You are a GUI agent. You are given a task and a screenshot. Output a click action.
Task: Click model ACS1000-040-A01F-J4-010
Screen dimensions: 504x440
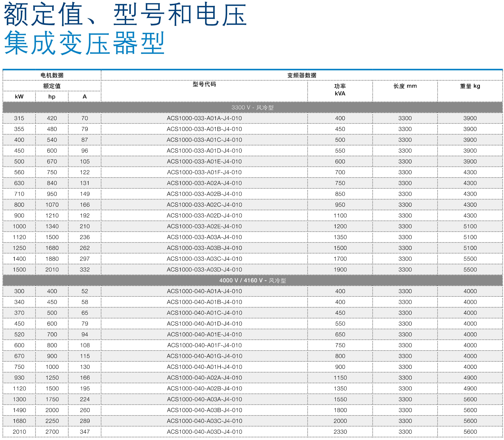coord(204,345)
